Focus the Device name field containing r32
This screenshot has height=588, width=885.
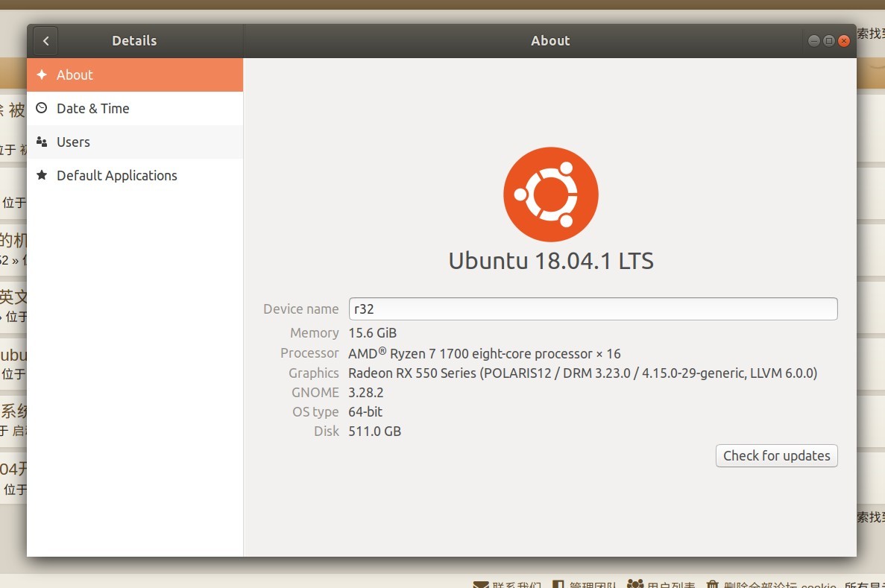tap(593, 309)
